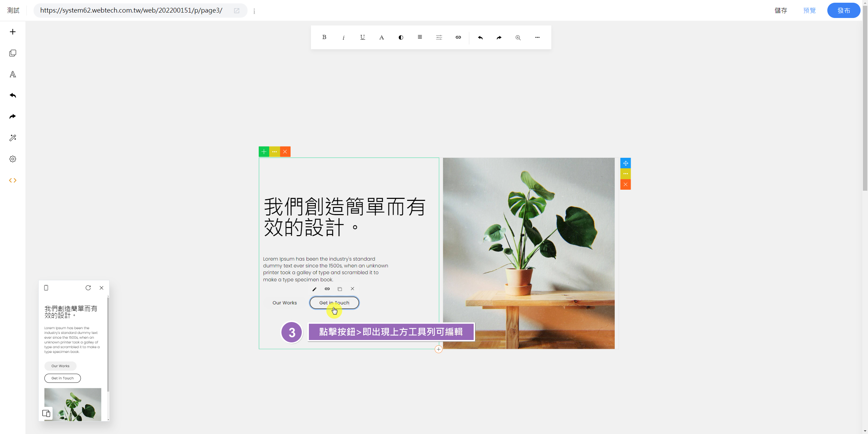Expand more options in top toolbar

coord(537,37)
